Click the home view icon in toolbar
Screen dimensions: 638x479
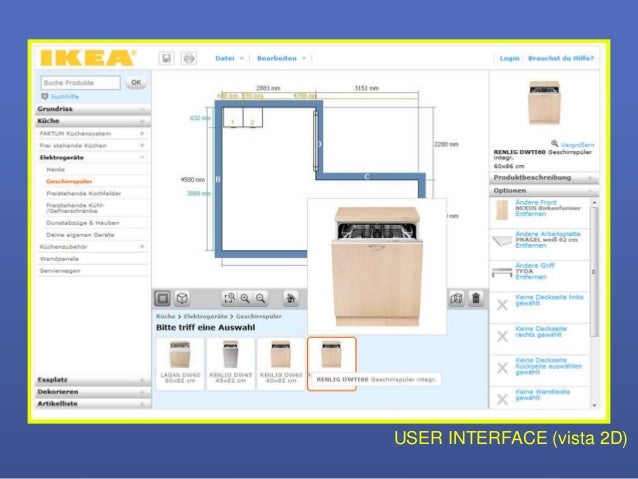291,298
